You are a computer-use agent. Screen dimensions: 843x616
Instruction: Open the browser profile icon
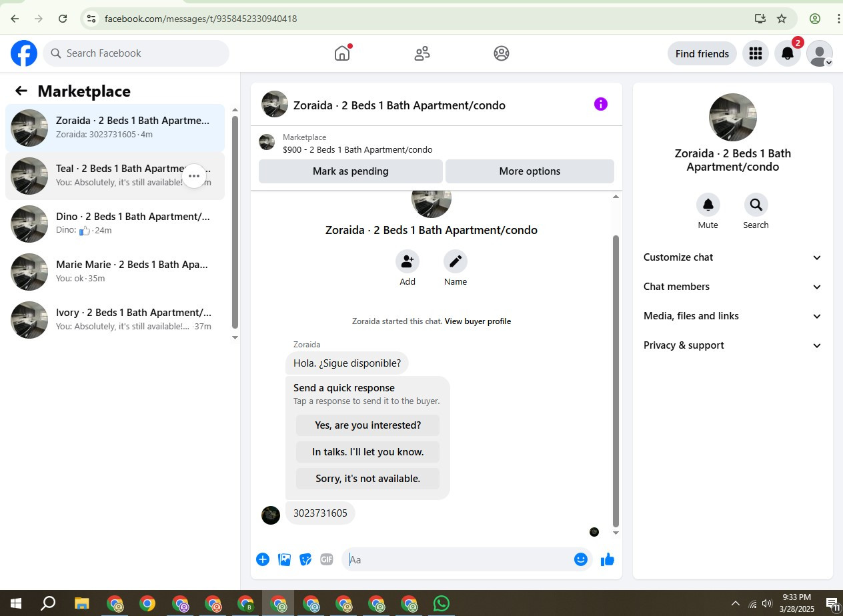point(815,19)
